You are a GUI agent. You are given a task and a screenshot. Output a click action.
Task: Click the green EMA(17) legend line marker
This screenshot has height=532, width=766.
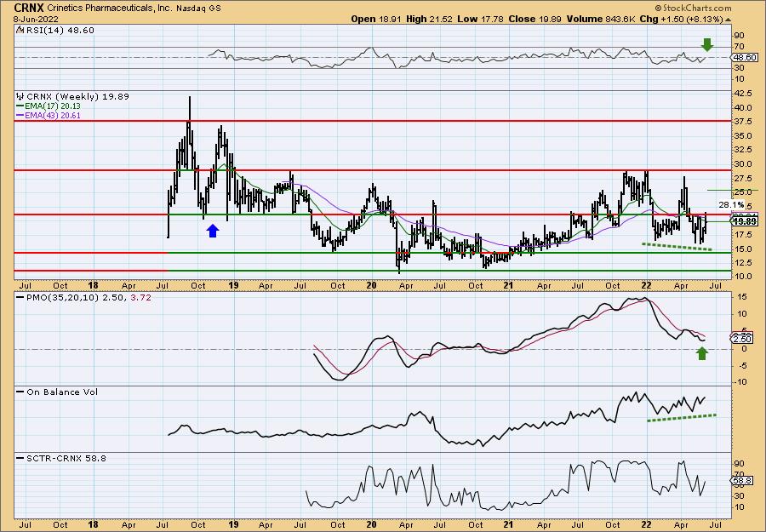click(x=20, y=106)
